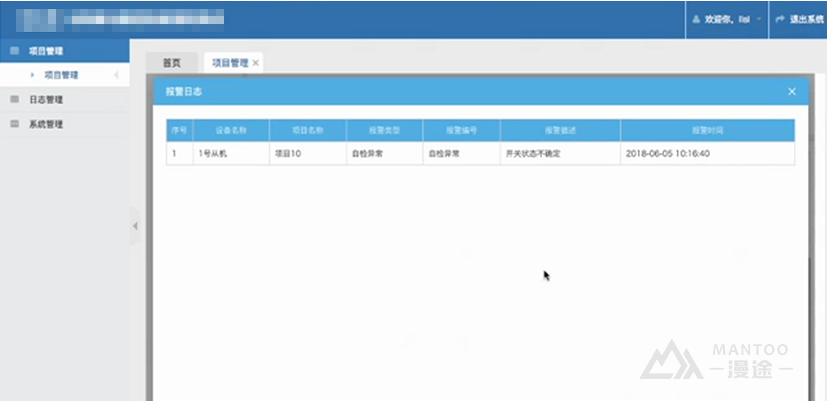Switch to the 首页 tab
Image resolution: width=827 pixels, height=402 pixels.
pos(172,63)
